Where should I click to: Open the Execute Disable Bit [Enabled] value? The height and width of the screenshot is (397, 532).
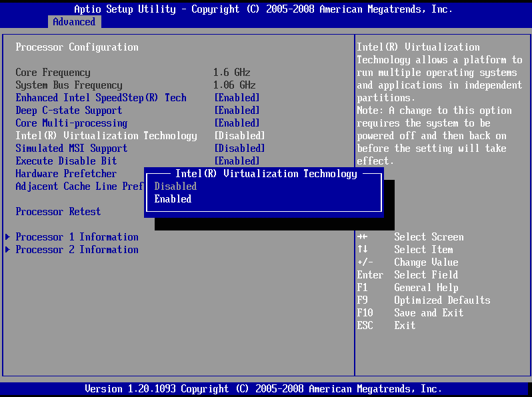coord(237,161)
